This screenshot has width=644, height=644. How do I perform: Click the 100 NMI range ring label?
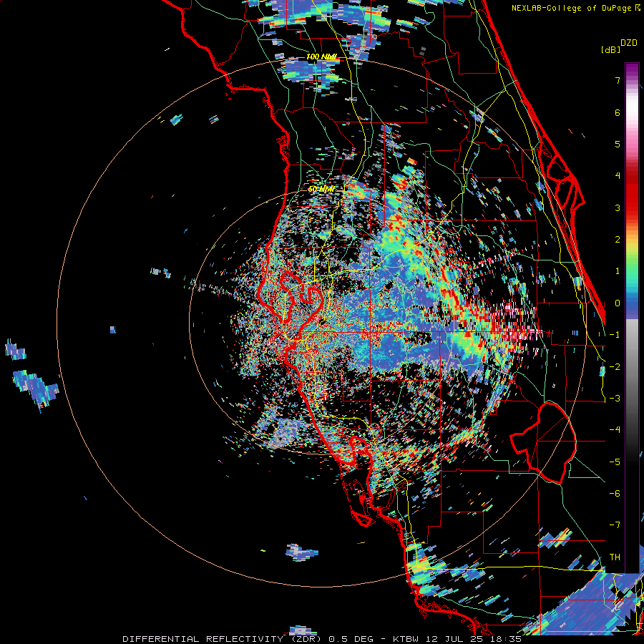321,57
